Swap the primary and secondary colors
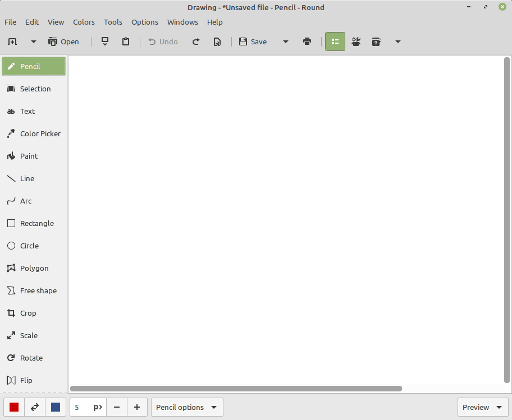The image size is (512, 420). pos(35,407)
